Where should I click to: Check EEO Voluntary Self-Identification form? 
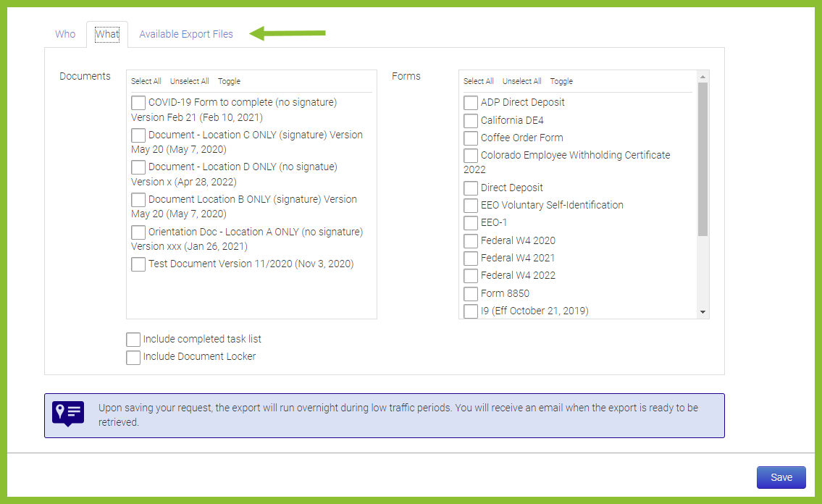click(x=471, y=206)
